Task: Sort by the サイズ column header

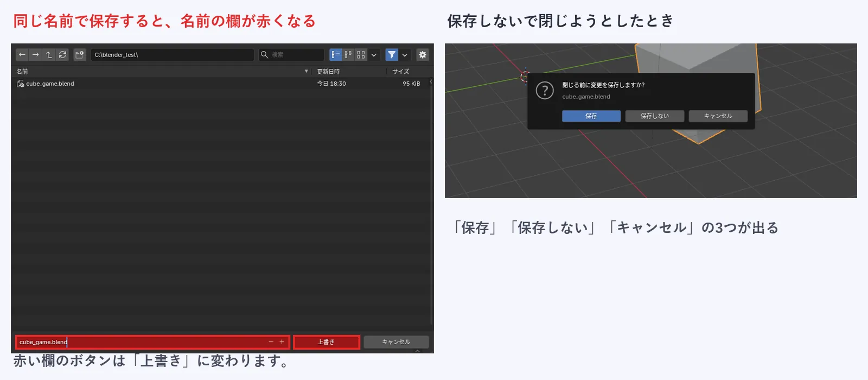Action: [400, 72]
